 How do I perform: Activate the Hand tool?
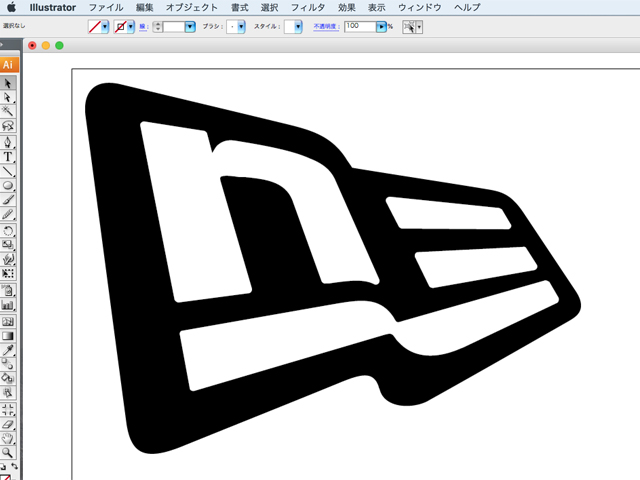pos(8,438)
